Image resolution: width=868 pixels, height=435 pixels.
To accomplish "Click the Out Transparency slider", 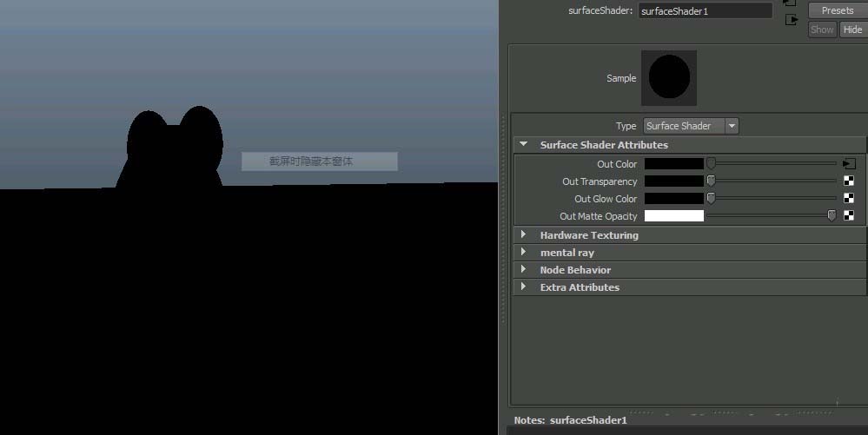I will click(772, 181).
